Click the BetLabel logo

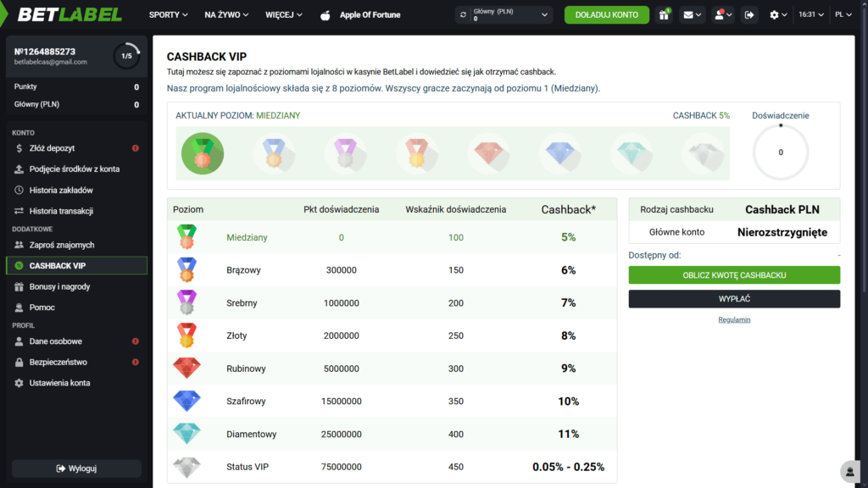[70, 14]
